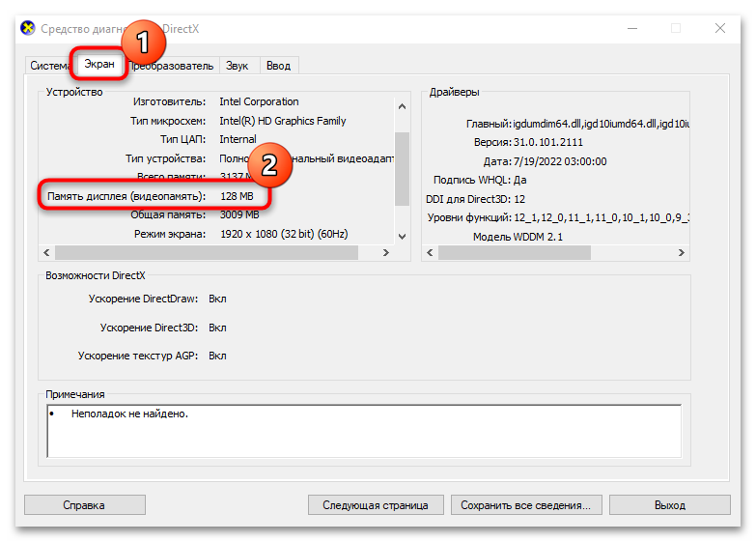Click down arrow of Устройство vertical scrollbar

[x=403, y=236]
